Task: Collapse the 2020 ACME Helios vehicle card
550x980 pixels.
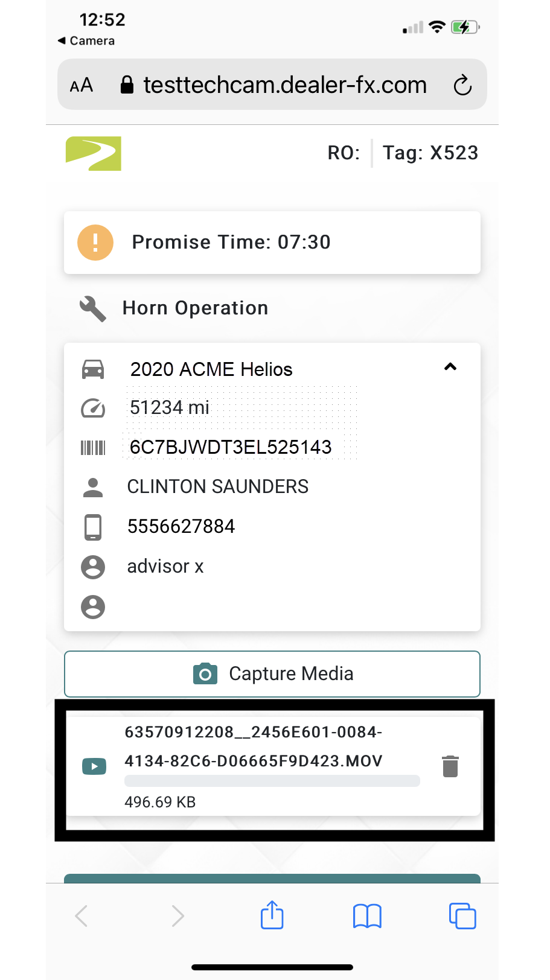Action: pos(450,367)
